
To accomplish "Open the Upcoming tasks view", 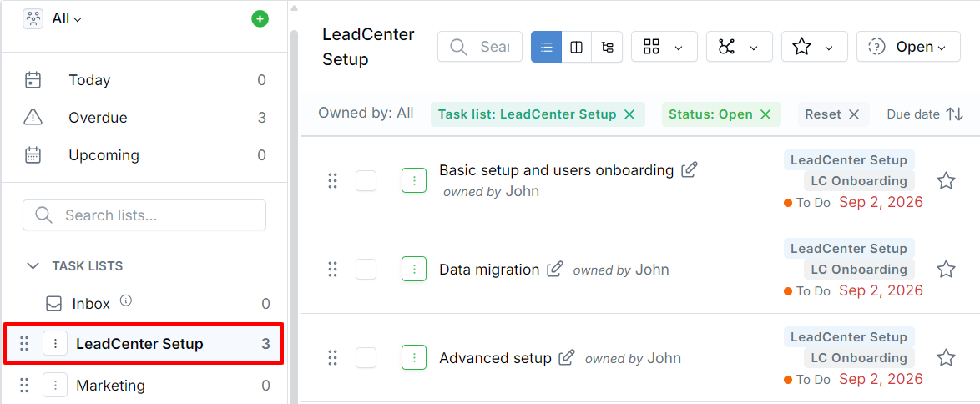I will (145, 155).
